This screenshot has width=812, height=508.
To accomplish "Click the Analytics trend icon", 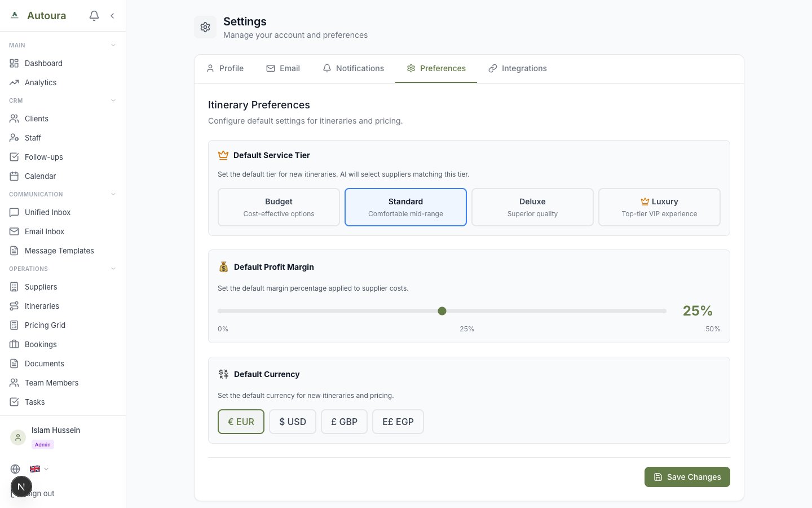I will [x=14, y=82].
